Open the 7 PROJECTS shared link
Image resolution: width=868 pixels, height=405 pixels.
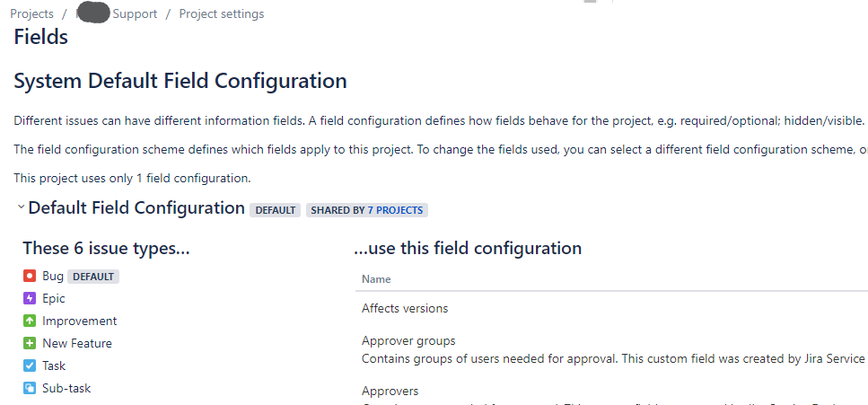395,210
